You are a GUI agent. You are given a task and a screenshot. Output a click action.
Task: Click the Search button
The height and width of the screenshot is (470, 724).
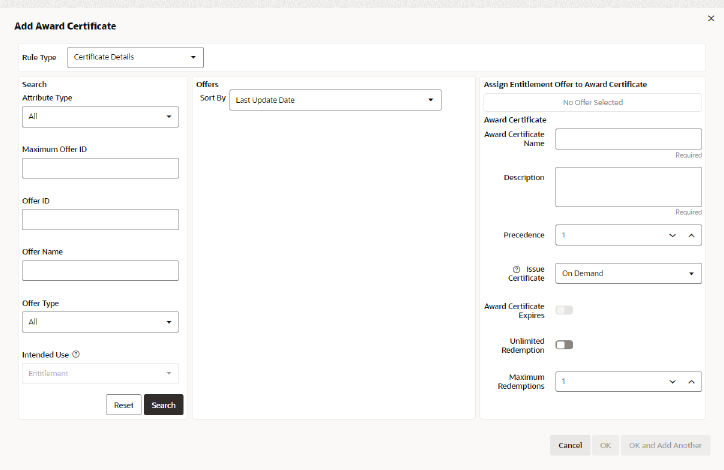click(163, 405)
